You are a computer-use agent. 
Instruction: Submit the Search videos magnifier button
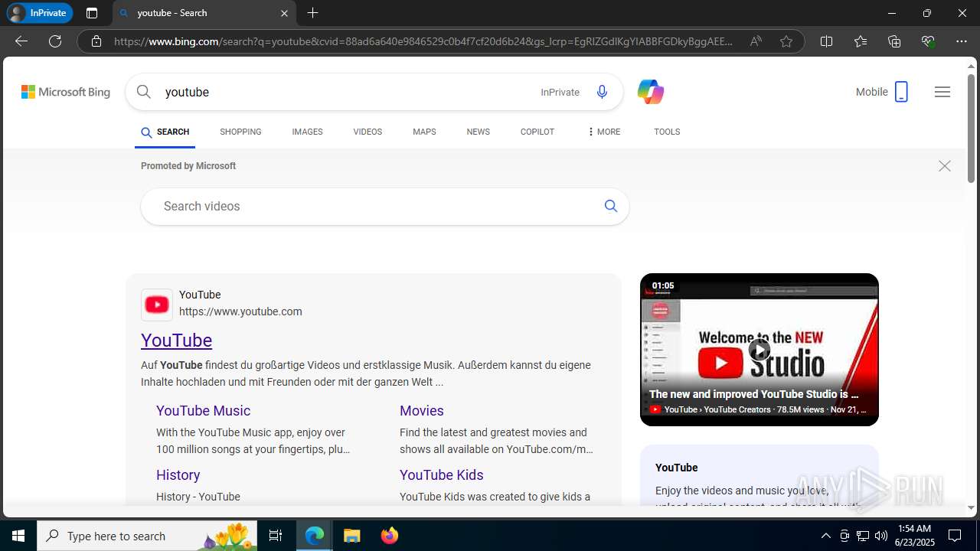611,206
